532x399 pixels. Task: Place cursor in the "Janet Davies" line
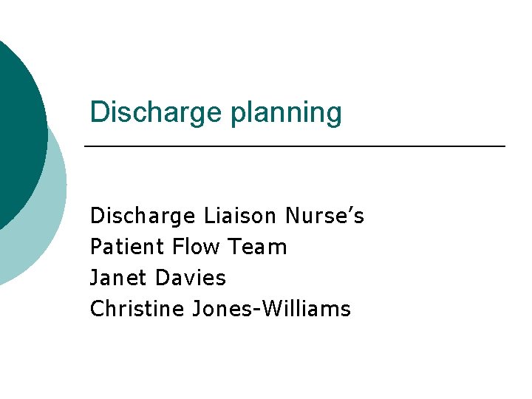(157, 278)
